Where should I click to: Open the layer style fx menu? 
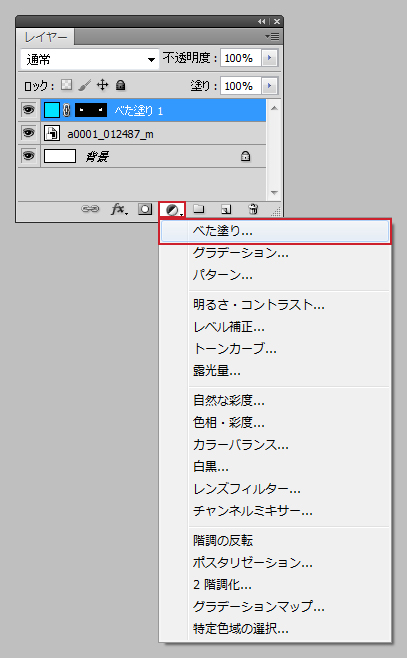pyautogui.click(x=119, y=209)
